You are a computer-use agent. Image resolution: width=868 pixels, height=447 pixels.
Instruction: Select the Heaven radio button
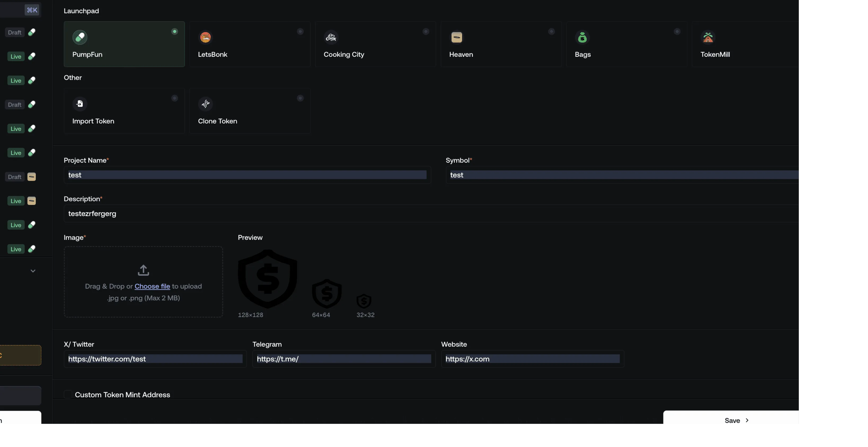tap(551, 31)
